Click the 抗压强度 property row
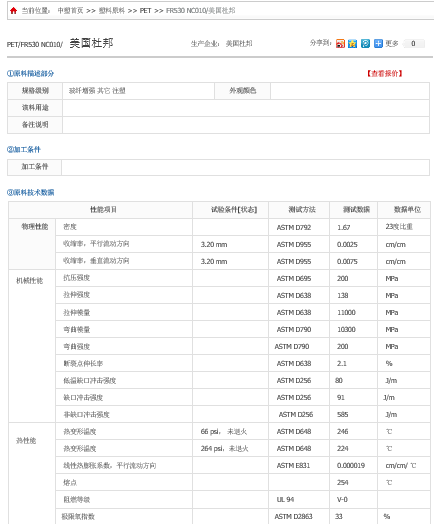 [x=124, y=278]
